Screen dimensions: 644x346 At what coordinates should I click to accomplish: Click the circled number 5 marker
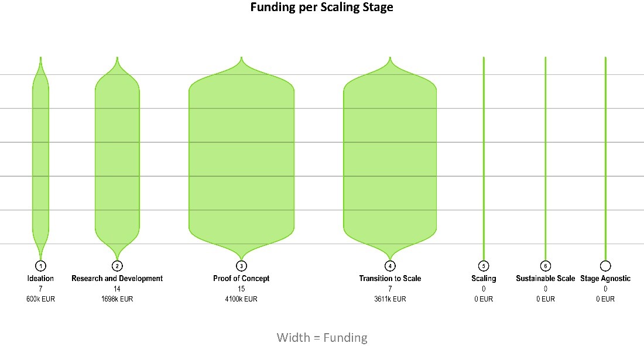[x=483, y=266]
